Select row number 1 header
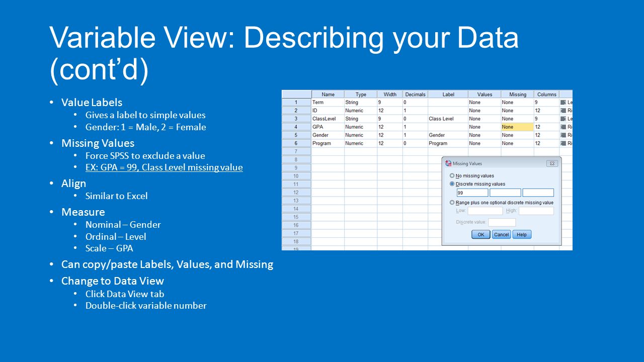 point(296,102)
